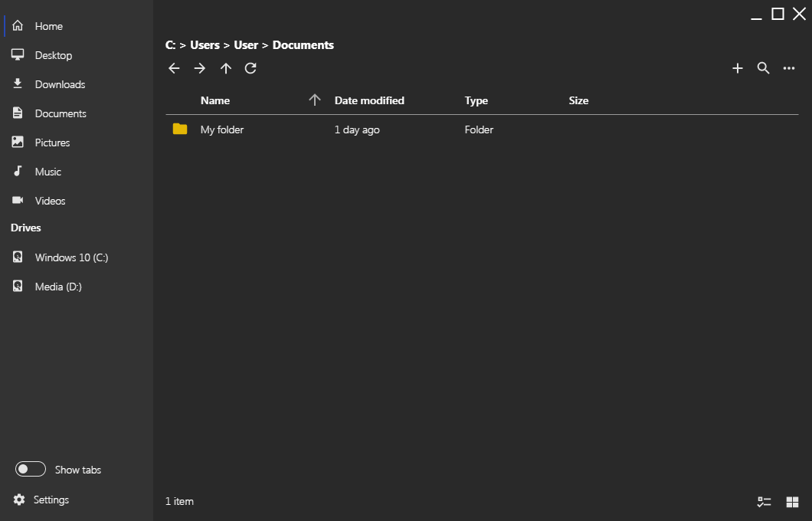The height and width of the screenshot is (521, 812).
Task: Maximize the file manager window
Action: pyautogui.click(x=778, y=14)
